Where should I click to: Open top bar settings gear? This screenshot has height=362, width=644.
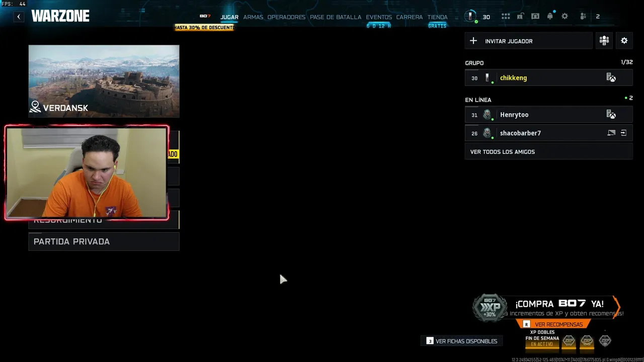point(565,17)
